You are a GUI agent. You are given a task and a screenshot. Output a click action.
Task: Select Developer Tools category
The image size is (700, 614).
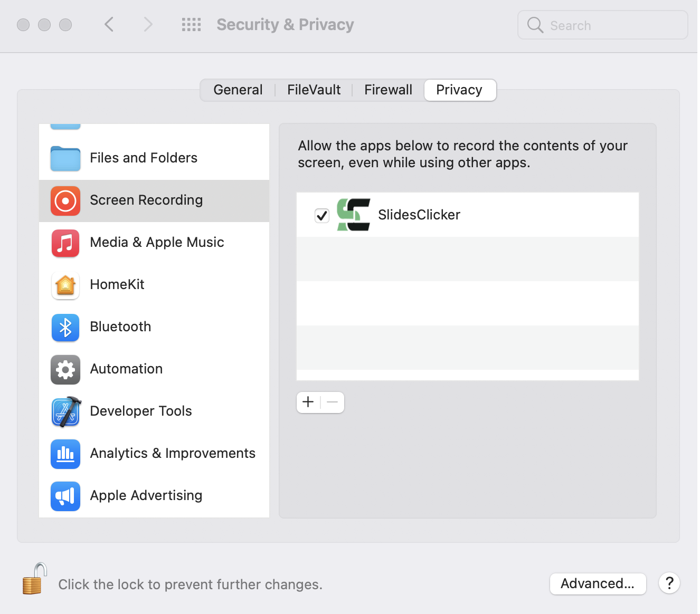pyautogui.click(x=154, y=412)
